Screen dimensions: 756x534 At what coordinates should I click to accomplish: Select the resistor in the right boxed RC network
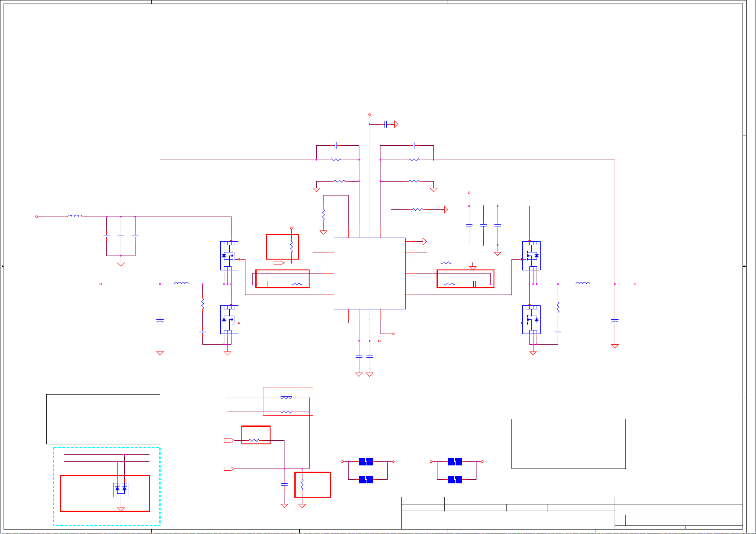[x=450, y=284]
